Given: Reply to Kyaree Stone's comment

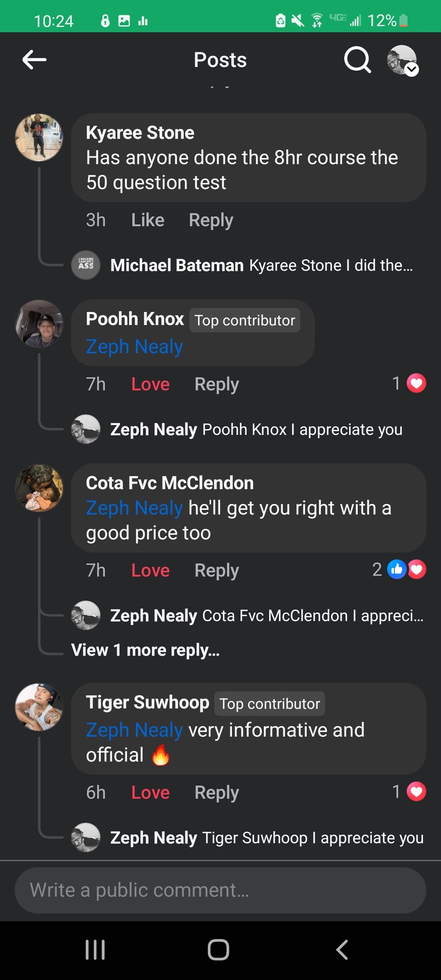Looking at the screenshot, I should coord(211,220).
